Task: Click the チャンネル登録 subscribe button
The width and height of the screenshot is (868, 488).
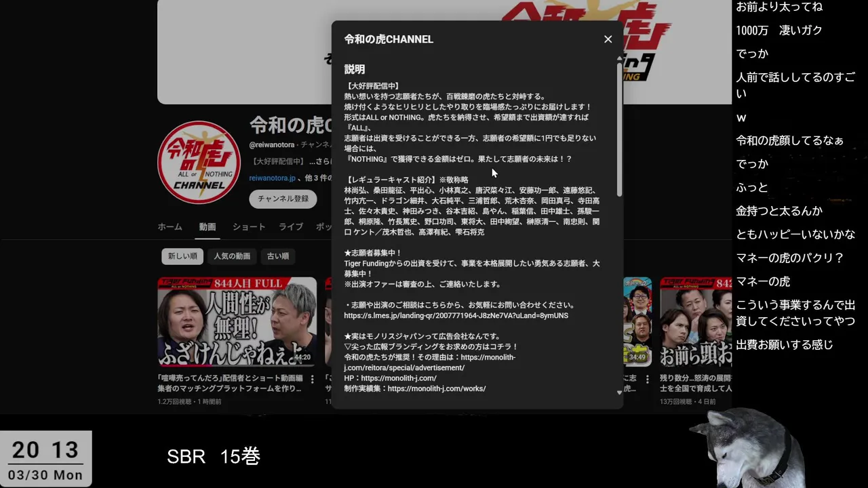Action: (283, 199)
